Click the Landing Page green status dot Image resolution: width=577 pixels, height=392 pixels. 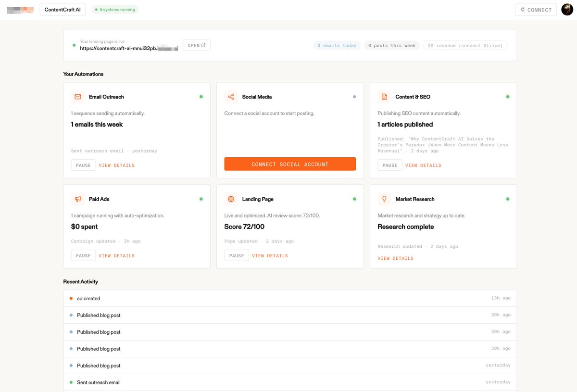[x=354, y=199]
